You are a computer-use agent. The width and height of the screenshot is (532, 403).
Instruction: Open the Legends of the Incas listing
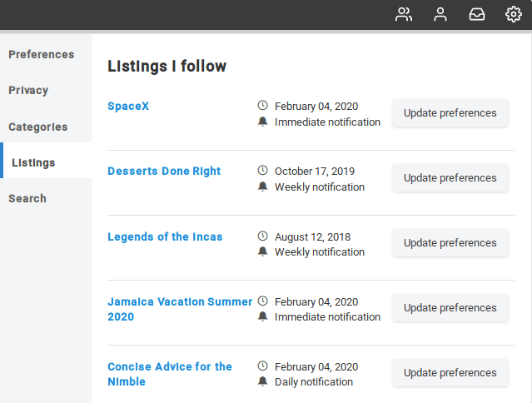[x=165, y=236]
